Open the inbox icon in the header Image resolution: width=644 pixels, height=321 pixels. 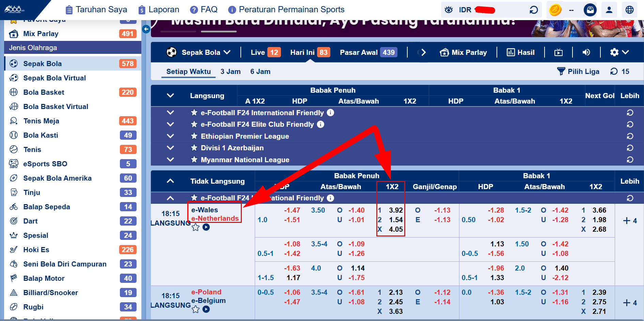click(590, 10)
